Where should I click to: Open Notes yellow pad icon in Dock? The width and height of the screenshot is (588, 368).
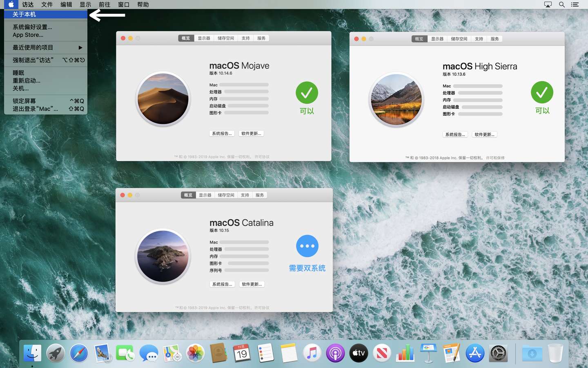(289, 353)
